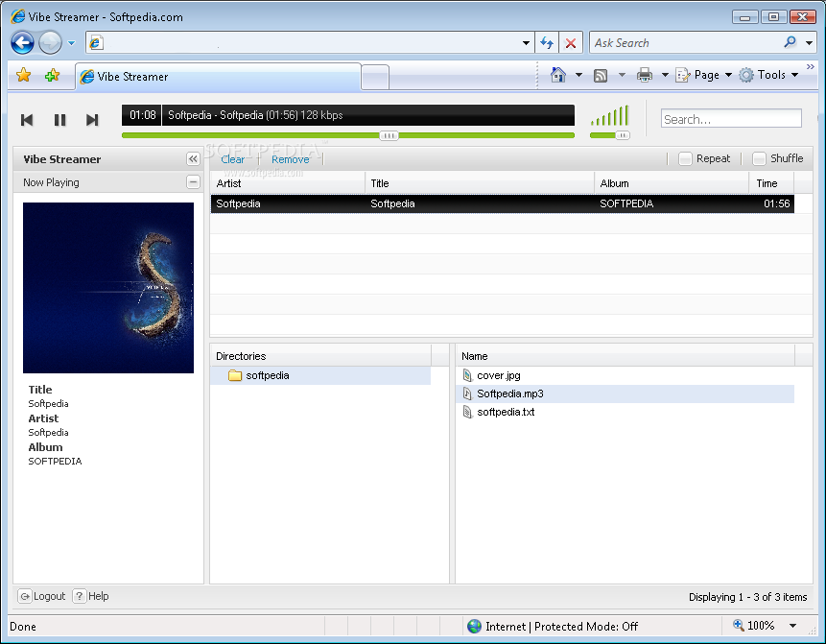Open Favorites Center star icon
Screen dimensions: 826x644
(24, 76)
